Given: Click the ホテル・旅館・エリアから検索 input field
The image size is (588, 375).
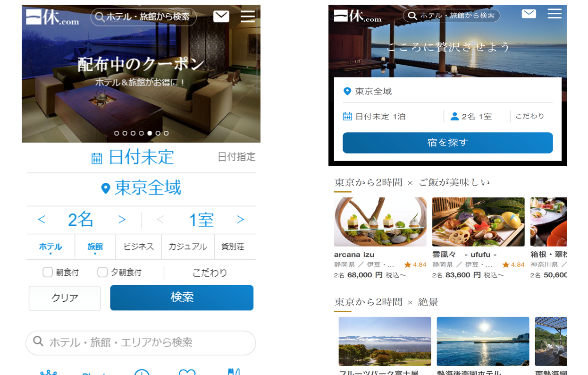Looking at the screenshot, I should tap(141, 342).
